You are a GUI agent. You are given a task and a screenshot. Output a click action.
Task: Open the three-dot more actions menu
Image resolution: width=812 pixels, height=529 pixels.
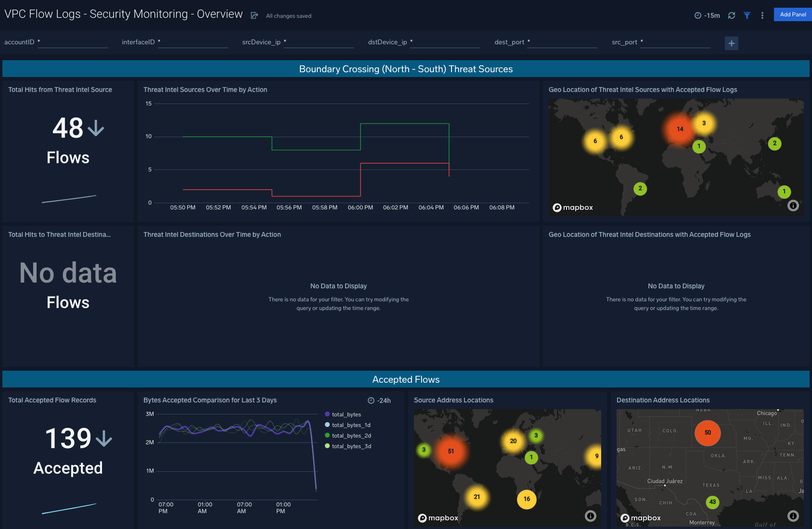pos(762,15)
